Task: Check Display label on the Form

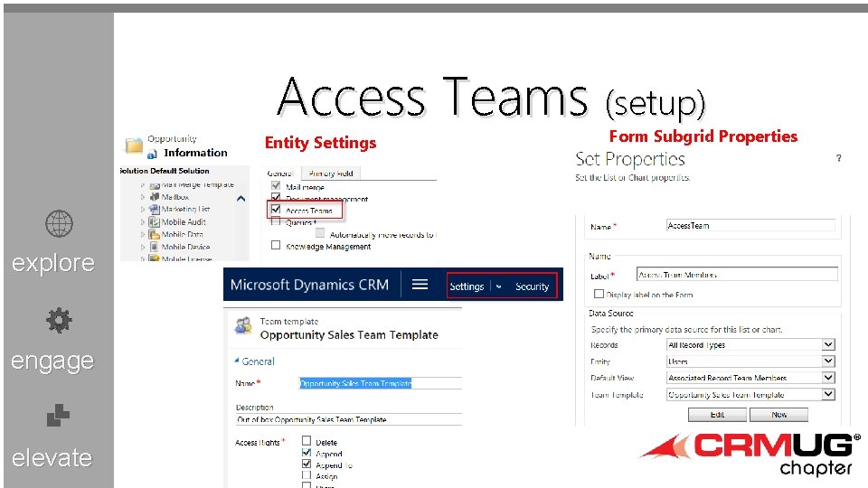Action: pos(599,294)
